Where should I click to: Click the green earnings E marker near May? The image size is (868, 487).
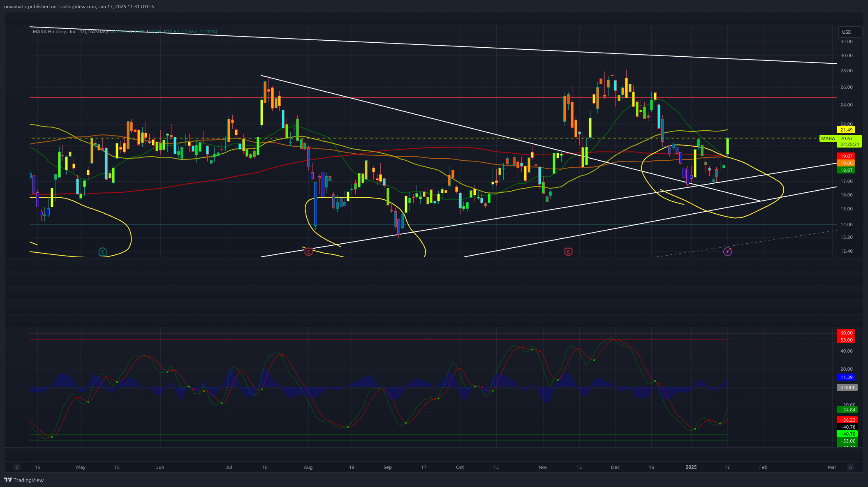102,252
